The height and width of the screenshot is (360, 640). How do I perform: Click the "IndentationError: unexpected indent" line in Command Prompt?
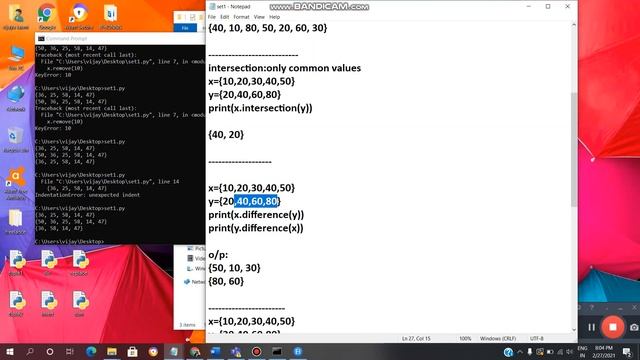click(x=87, y=195)
